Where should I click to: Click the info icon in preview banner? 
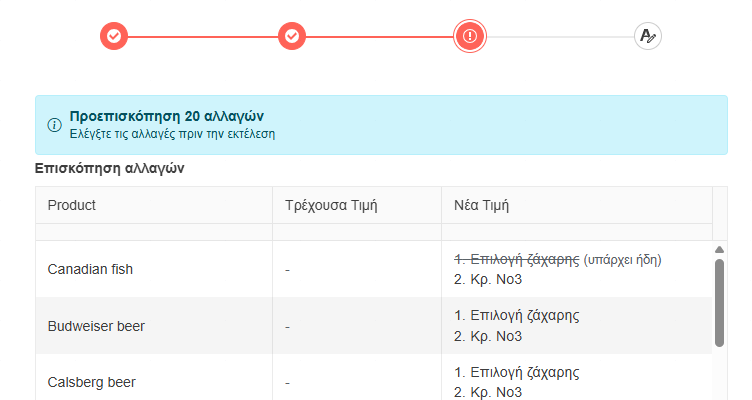[x=55, y=125]
